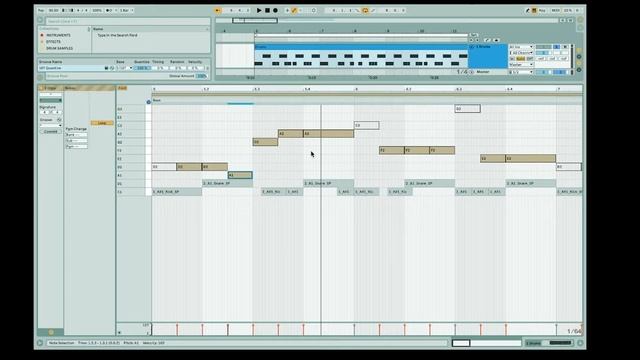640x360 pixels.
Task: Select EFFECTS in browser collections
Action: [53, 42]
